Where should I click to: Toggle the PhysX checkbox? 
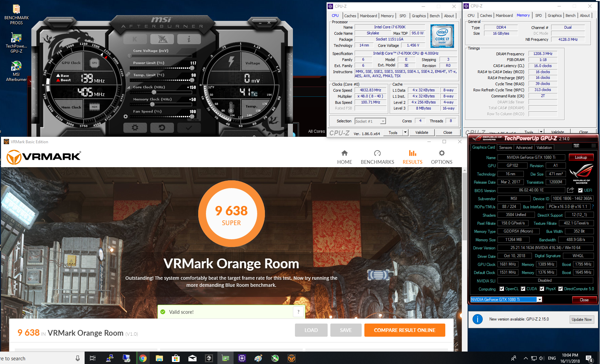point(542,289)
